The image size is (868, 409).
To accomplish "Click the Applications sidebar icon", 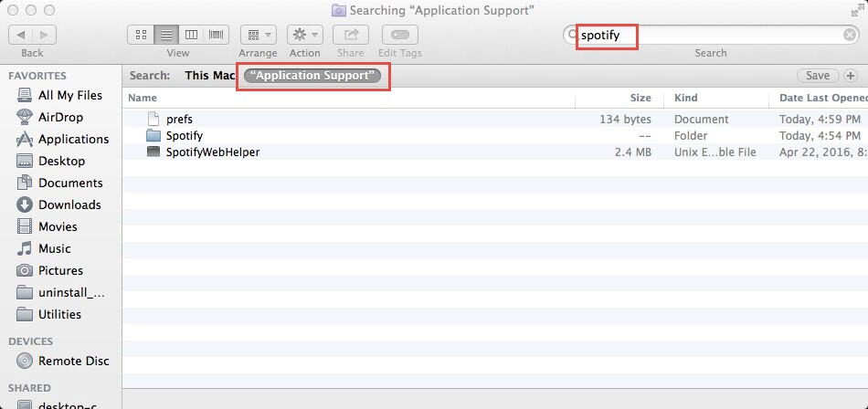I will click(x=25, y=139).
